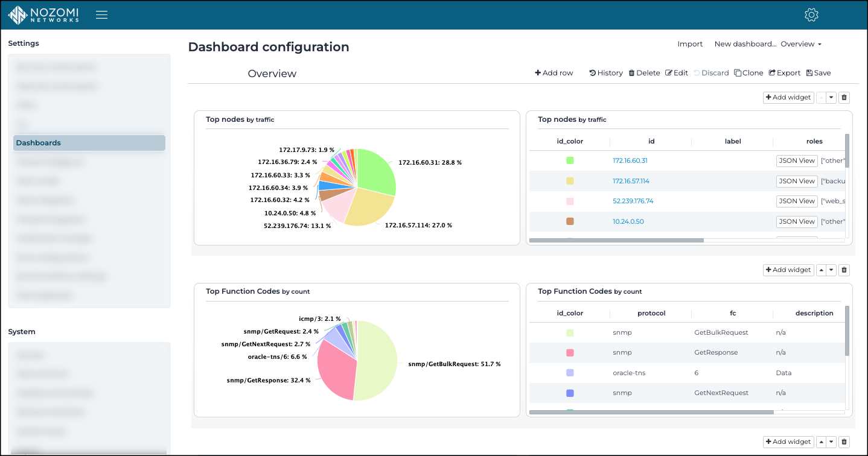Click the green color swatch for 172.16.60.31
Viewport: 868px width, 456px height.
(570, 160)
